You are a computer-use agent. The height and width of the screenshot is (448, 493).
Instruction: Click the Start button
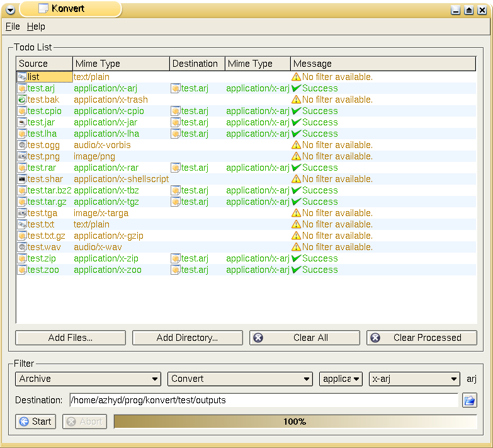[x=35, y=422]
